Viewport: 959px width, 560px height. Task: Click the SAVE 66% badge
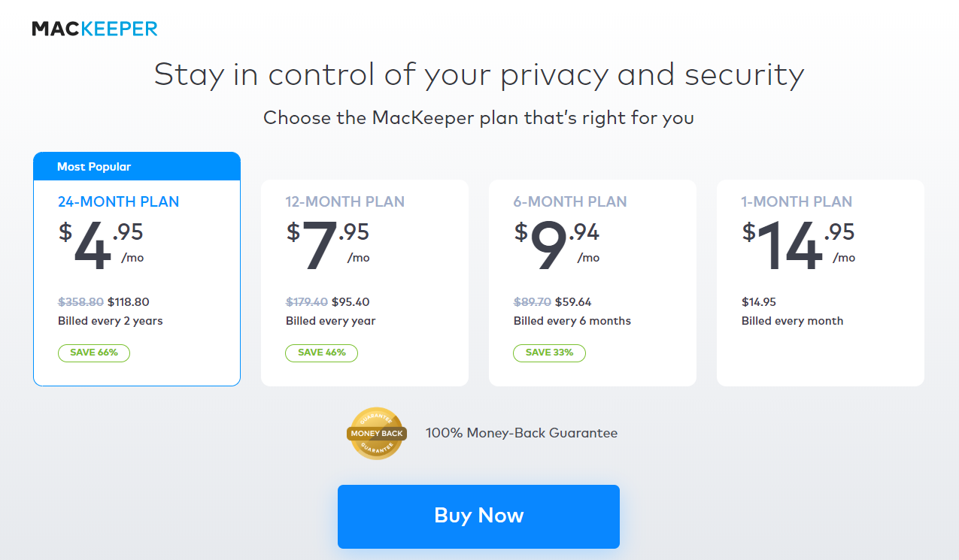pos(94,353)
